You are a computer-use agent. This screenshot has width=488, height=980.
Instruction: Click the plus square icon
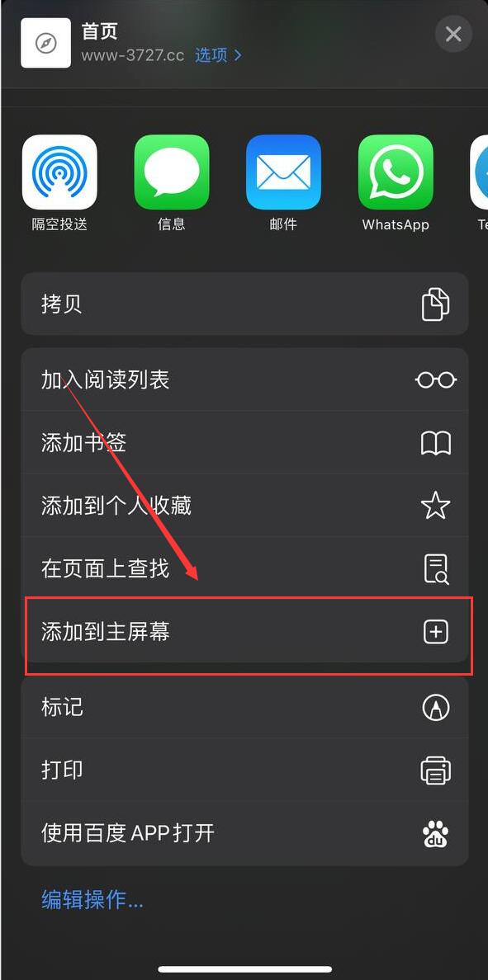point(436,632)
